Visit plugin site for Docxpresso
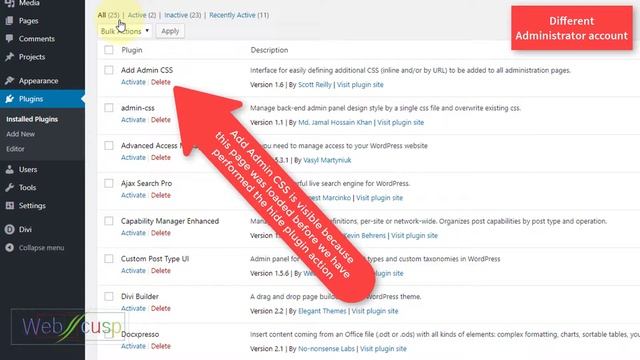The height and width of the screenshot is (360, 640). [x=383, y=349]
